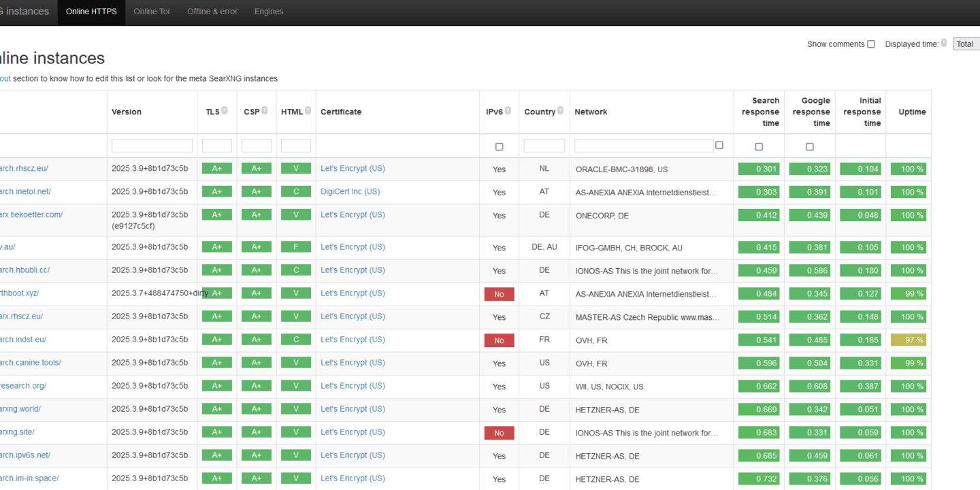
Task: Open the DigiCert Inc (US) certificate link
Action: point(350,192)
